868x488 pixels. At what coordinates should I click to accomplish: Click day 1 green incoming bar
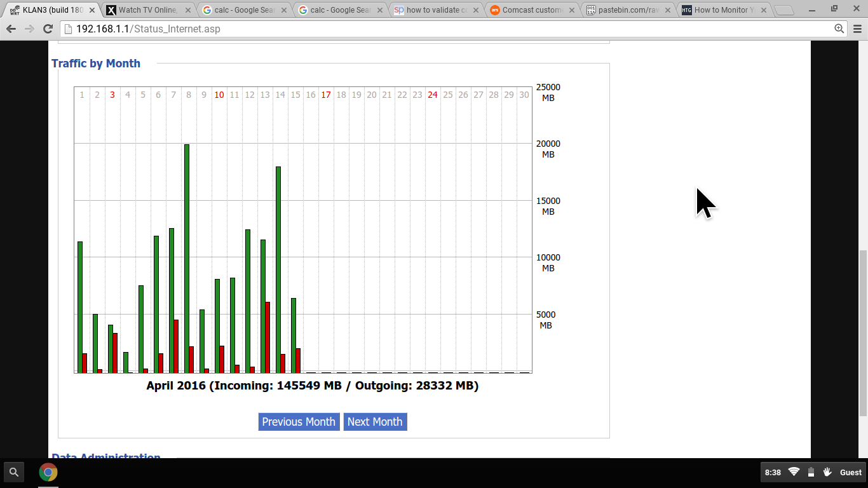(80, 307)
